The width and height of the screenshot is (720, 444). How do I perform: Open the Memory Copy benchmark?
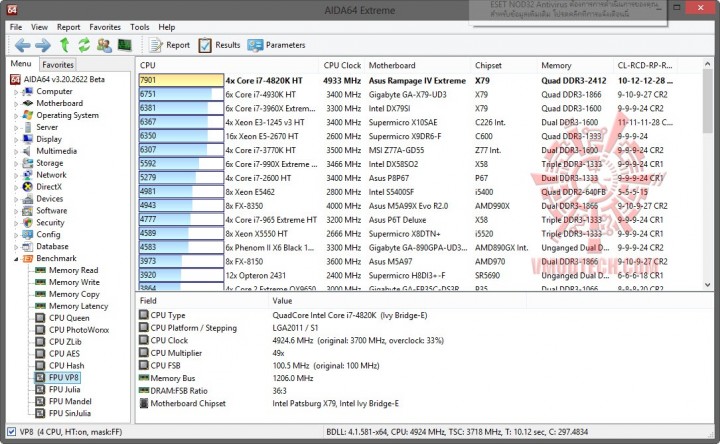pos(67,294)
